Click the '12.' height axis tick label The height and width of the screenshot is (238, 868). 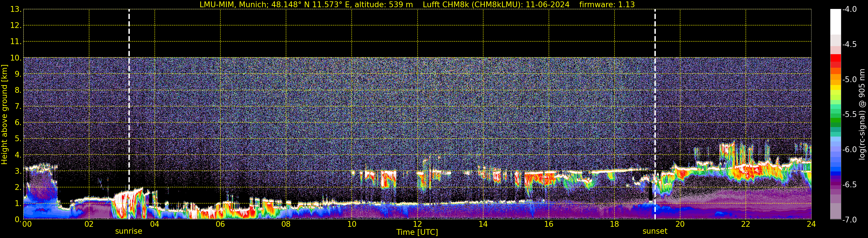pyautogui.click(x=16, y=26)
